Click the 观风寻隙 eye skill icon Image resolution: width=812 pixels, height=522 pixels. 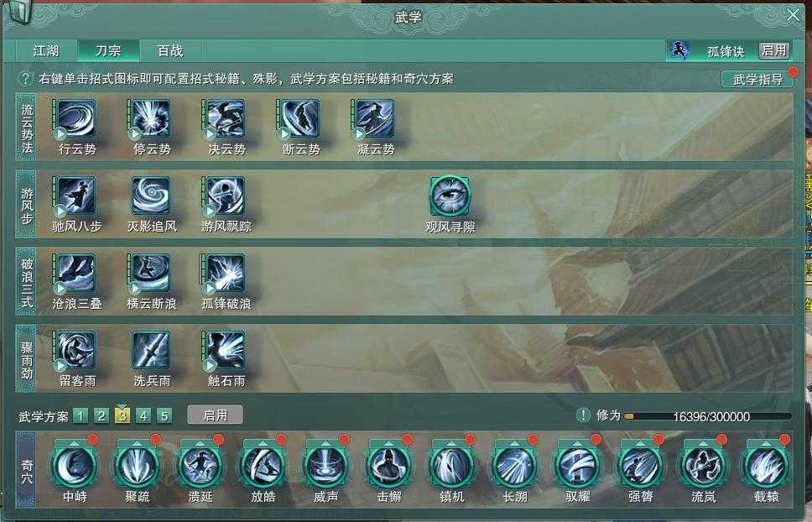450,196
